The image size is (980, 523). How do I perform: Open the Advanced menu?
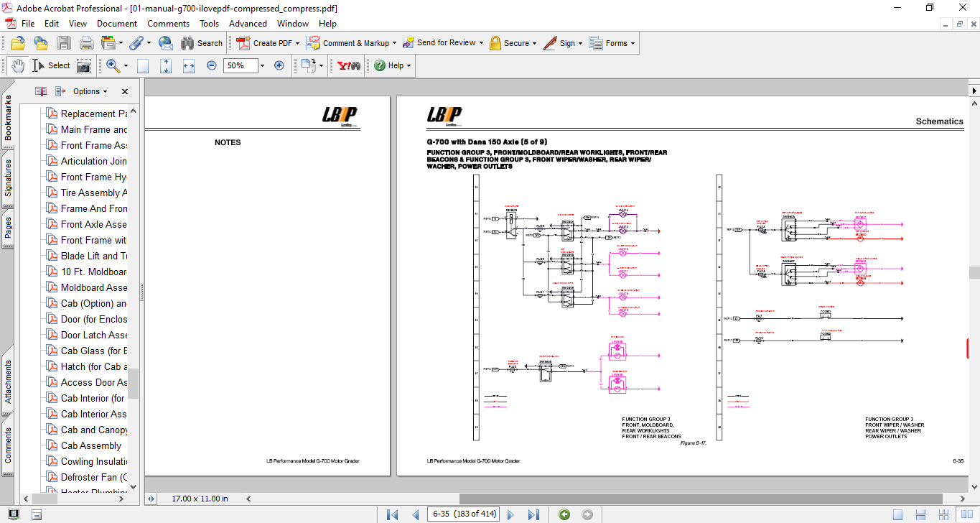click(248, 24)
